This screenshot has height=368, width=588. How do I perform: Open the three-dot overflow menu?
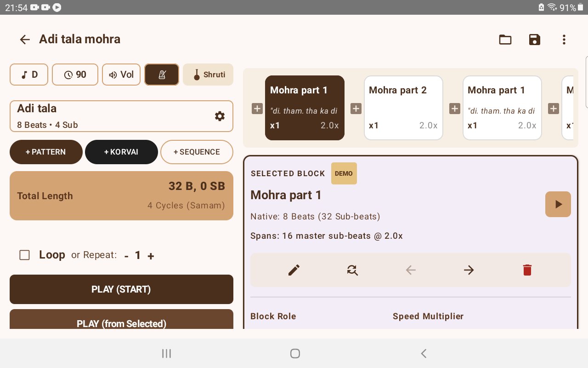click(564, 40)
